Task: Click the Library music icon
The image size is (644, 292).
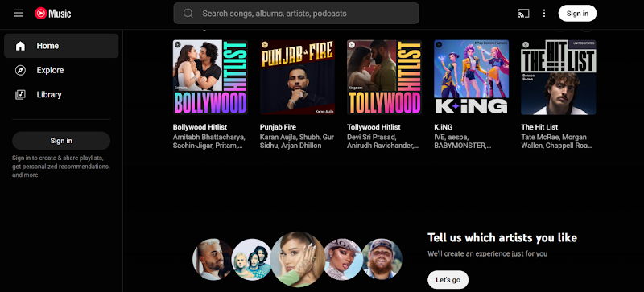Action: tap(20, 95)
